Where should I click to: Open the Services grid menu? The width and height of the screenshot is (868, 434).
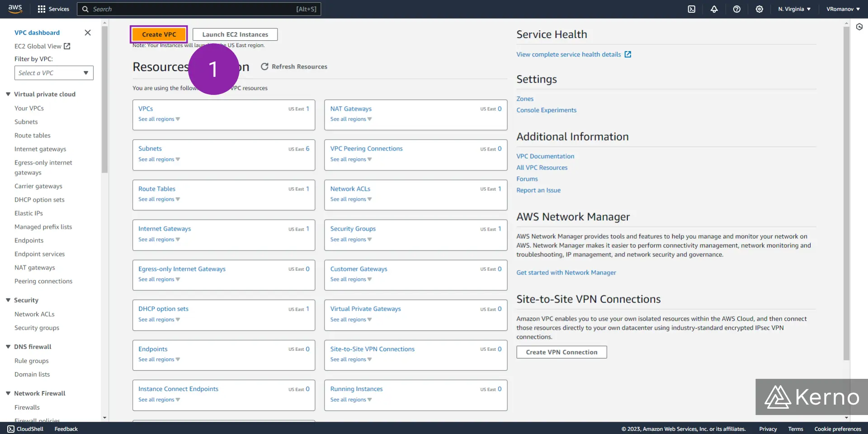tap(53, 9)
